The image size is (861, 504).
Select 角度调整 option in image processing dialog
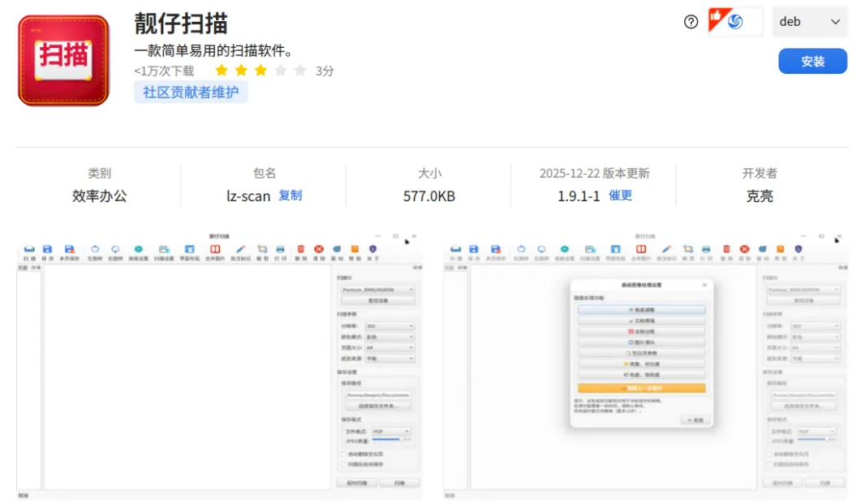click(x=641, y=310)
